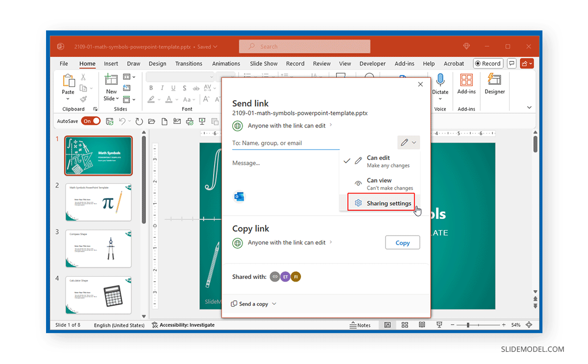
Task: Switch to Slide Sorter view icon
Action: click(x=405, y=325)
